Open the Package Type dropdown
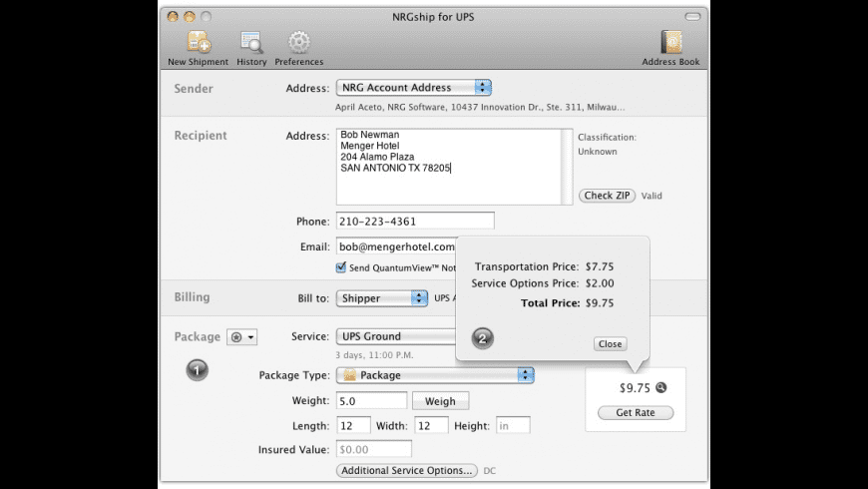This screenshot has height=489, width=868. tap(435, 375)
